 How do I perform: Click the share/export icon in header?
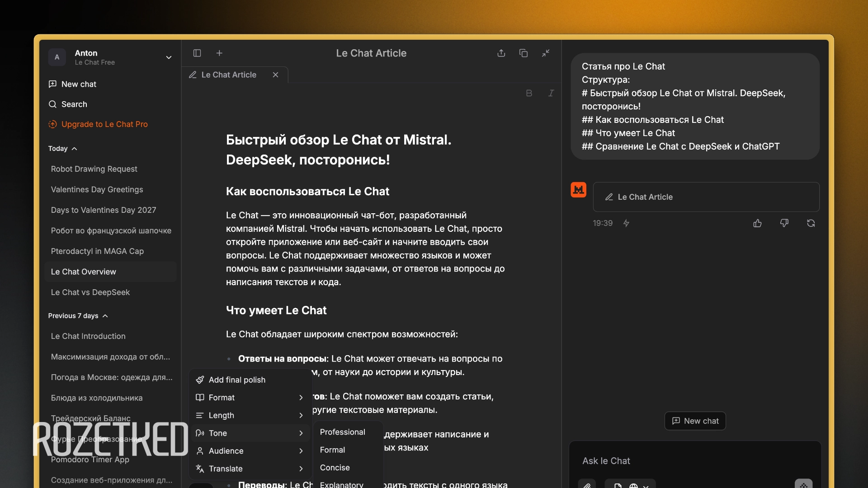501,53
